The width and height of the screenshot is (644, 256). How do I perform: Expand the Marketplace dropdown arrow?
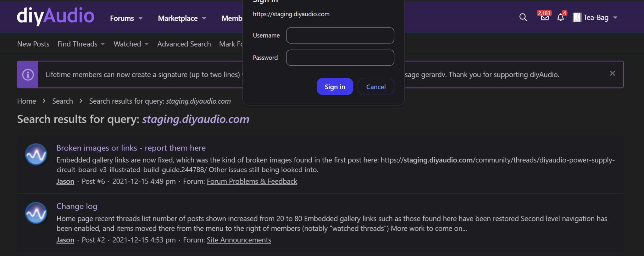click(204, 19)
